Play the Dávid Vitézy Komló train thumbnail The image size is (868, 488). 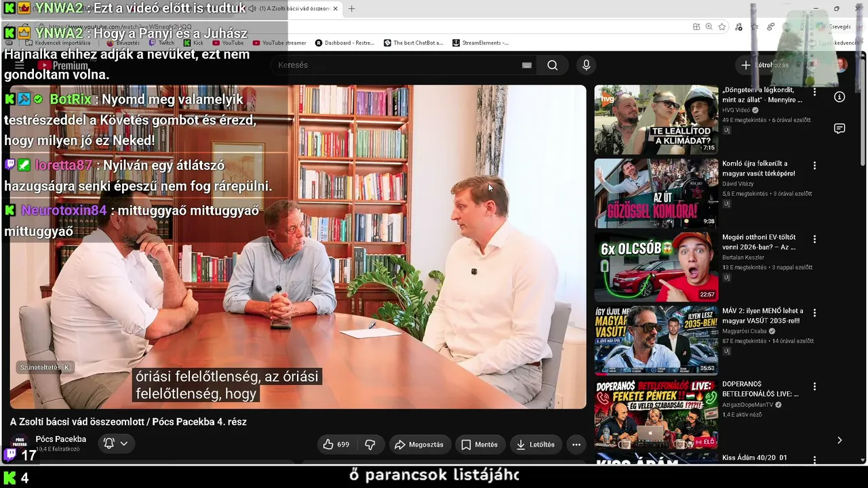[x=656, y=193]
